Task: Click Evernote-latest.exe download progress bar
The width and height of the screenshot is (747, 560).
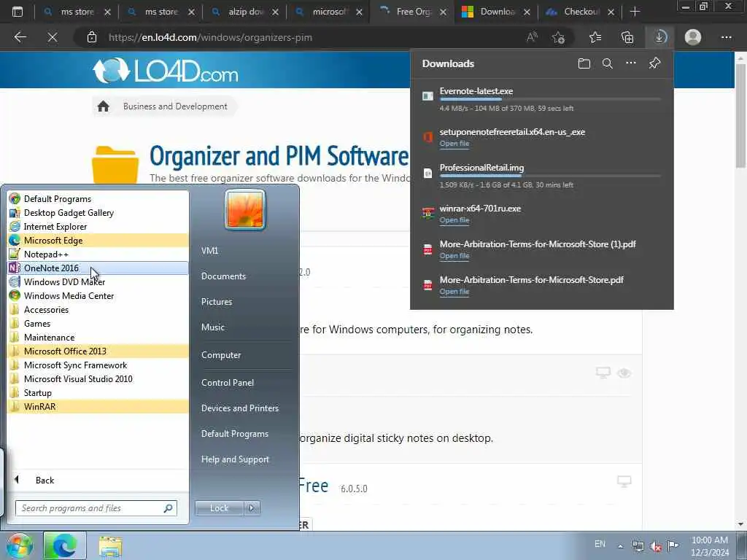Action: click(x=550, y=99)
